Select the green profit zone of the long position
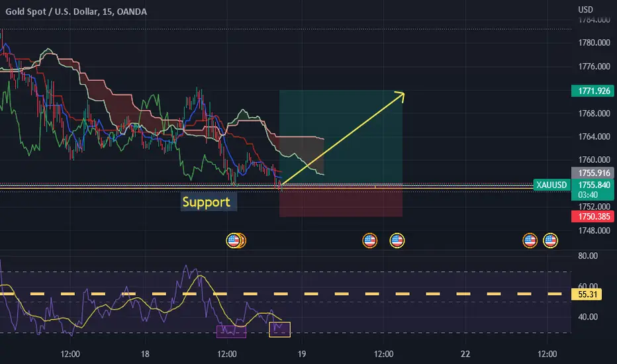The image size is (617, 364). click(341, 137)
